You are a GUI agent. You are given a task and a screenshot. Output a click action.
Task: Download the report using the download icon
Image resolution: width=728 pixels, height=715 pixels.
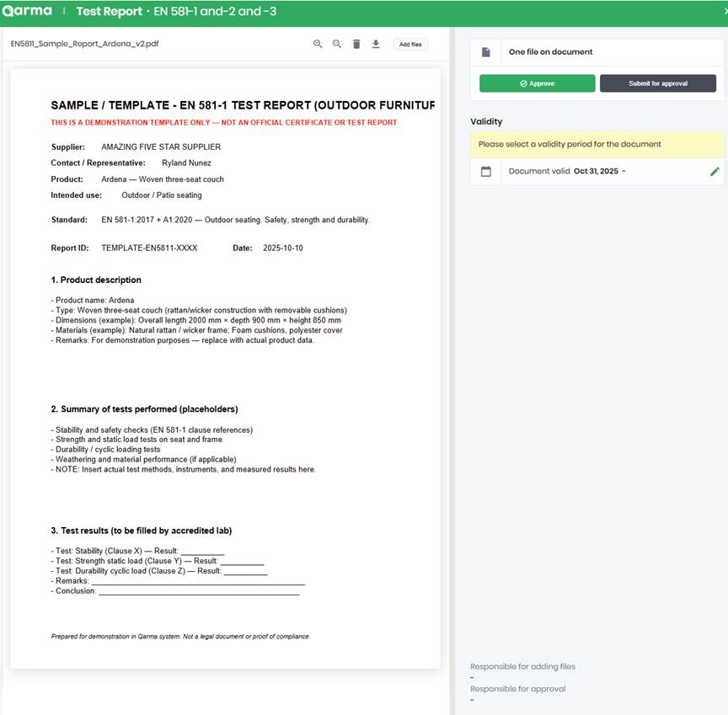tap(376, 43)
